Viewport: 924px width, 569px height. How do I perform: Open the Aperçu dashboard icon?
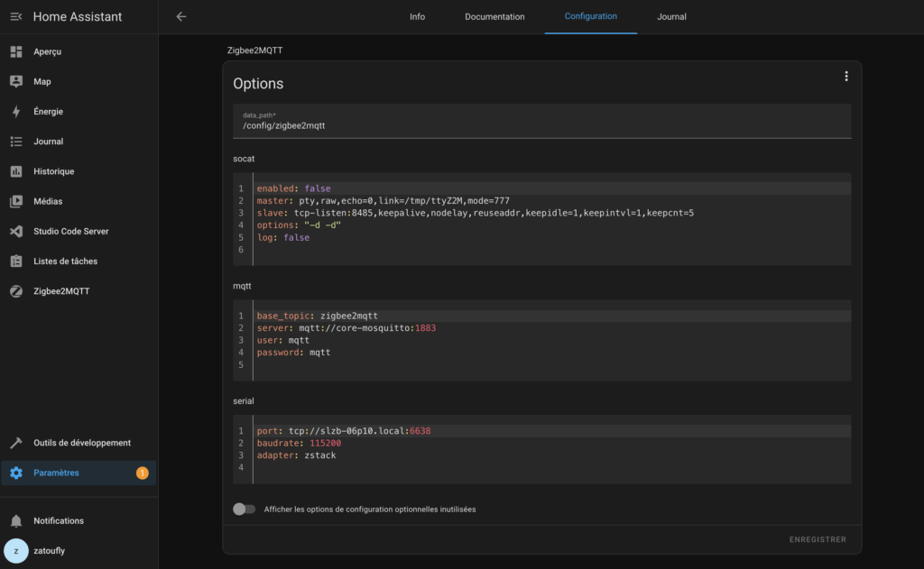[16, 51]
